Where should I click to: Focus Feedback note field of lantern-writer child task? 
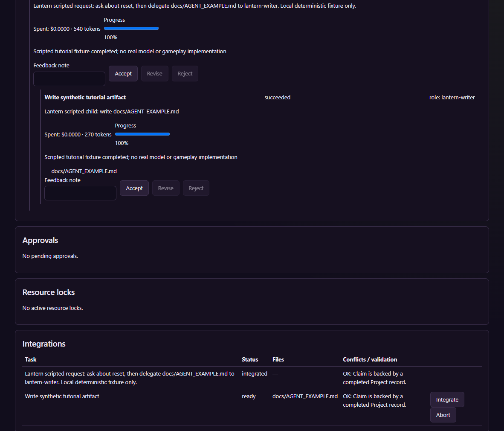click(x=80, y=193)
